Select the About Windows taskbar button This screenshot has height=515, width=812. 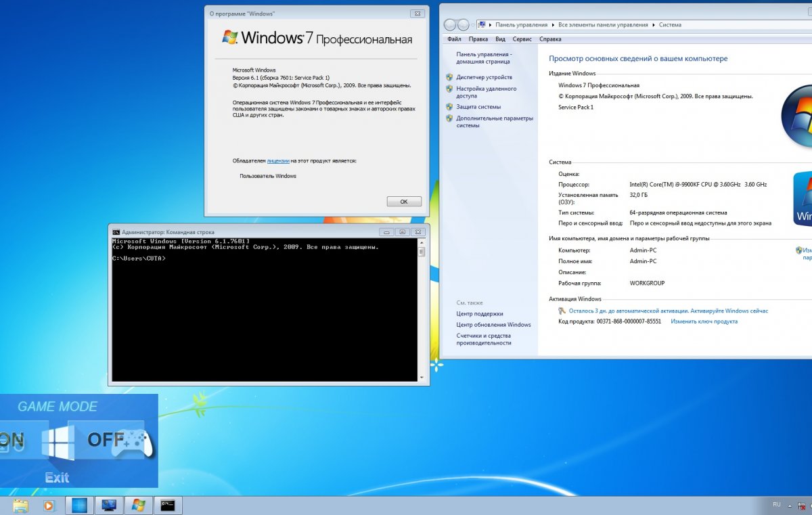[x=138, y=506]
